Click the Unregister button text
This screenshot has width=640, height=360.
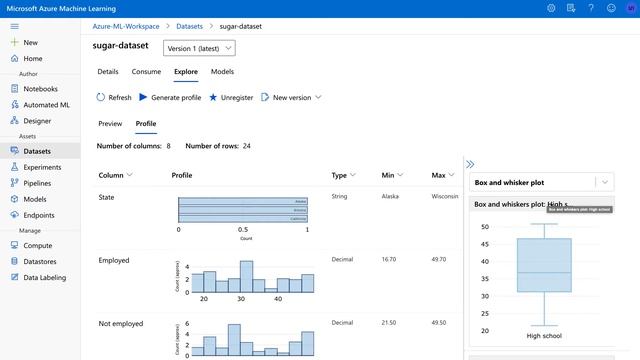pyautogui.click(x=237, y=98)
